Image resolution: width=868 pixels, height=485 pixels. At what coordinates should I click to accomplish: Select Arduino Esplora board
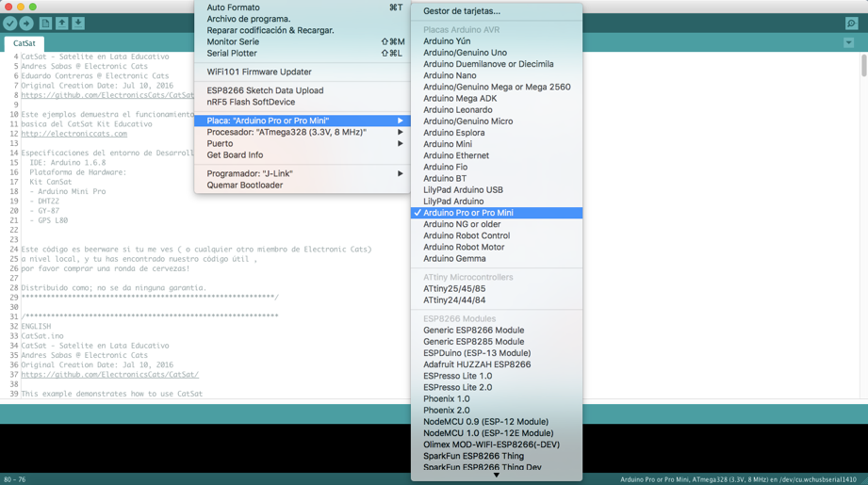pos(497,133)
